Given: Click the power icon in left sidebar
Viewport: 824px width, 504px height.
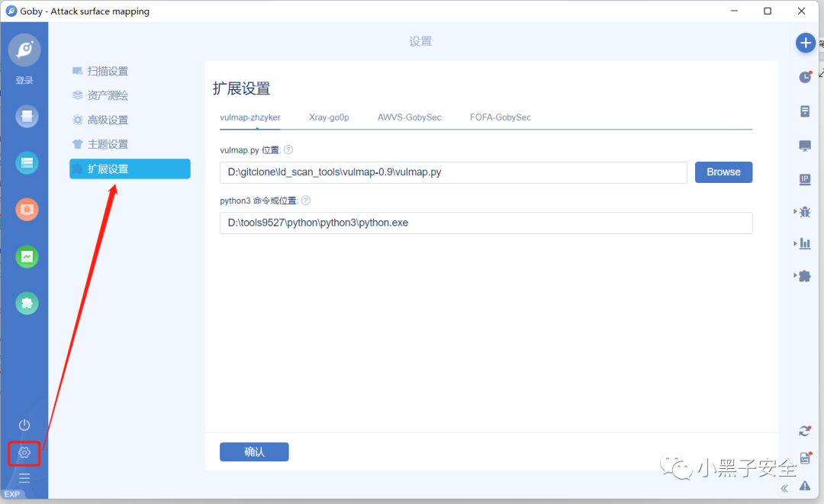Looking at the screenshot, I should [24, 425].
